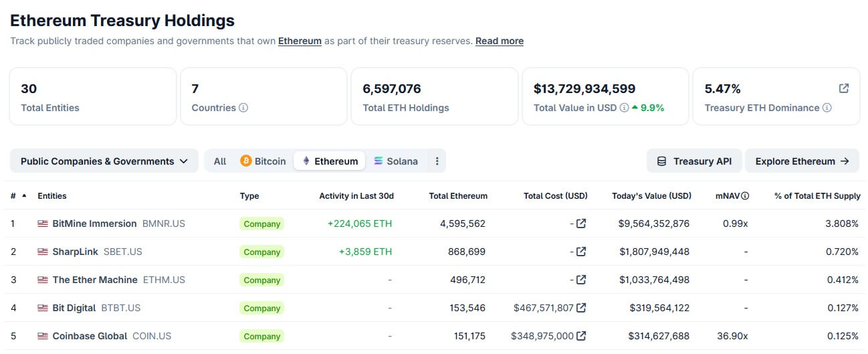The image size is (868, 354).
Task: Click the info icon next to Countries
Action: (243, 108)
